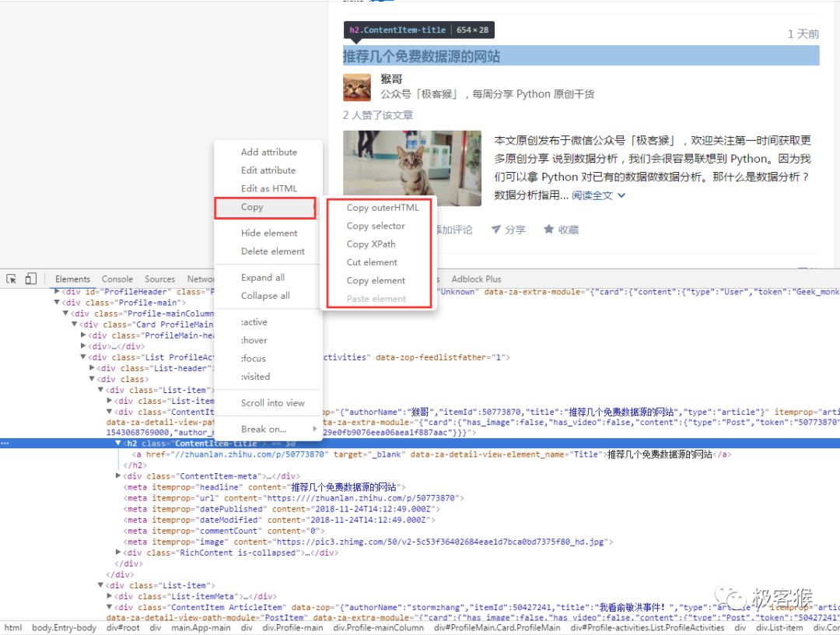This screenshot has height=635, width=840.
Task: Click div#root in breadcrumb bar
Action: click(123, 627)
